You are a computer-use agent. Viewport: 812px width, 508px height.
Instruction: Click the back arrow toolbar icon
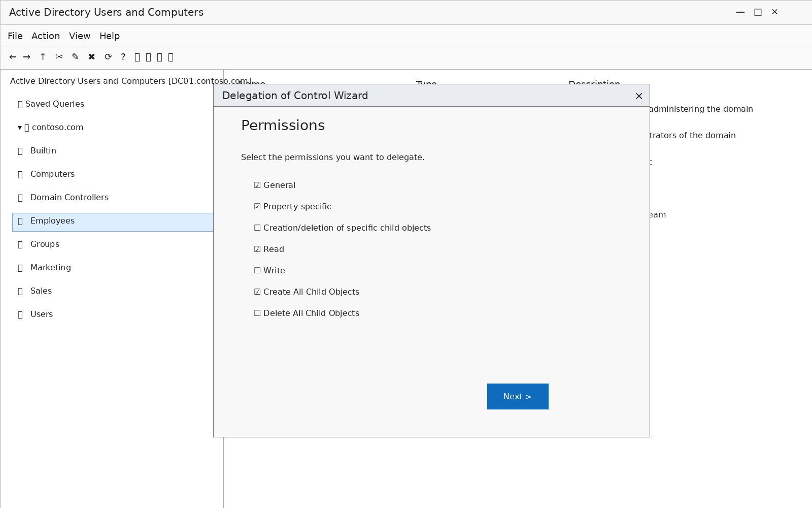tap(13, 57)
